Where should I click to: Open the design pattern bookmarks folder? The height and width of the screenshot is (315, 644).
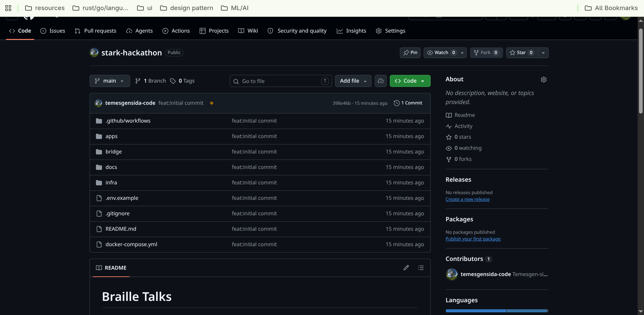tap(186, 8)
